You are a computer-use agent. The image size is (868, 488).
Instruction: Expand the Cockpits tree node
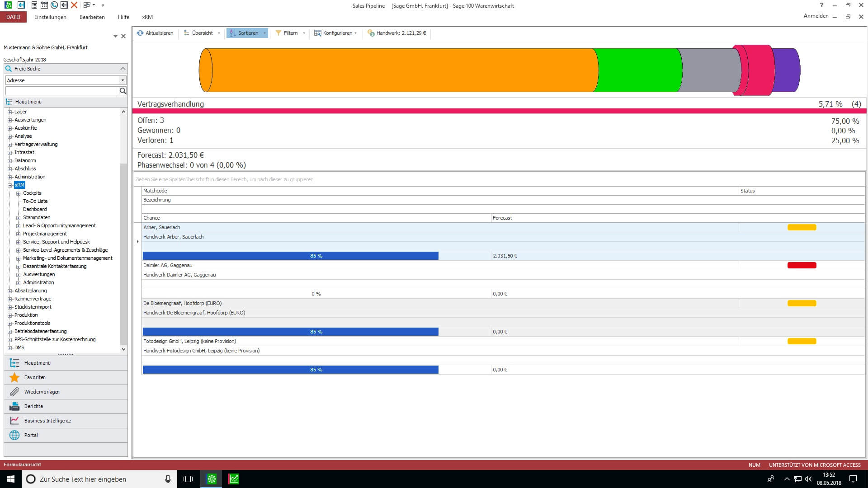point(19,193)
